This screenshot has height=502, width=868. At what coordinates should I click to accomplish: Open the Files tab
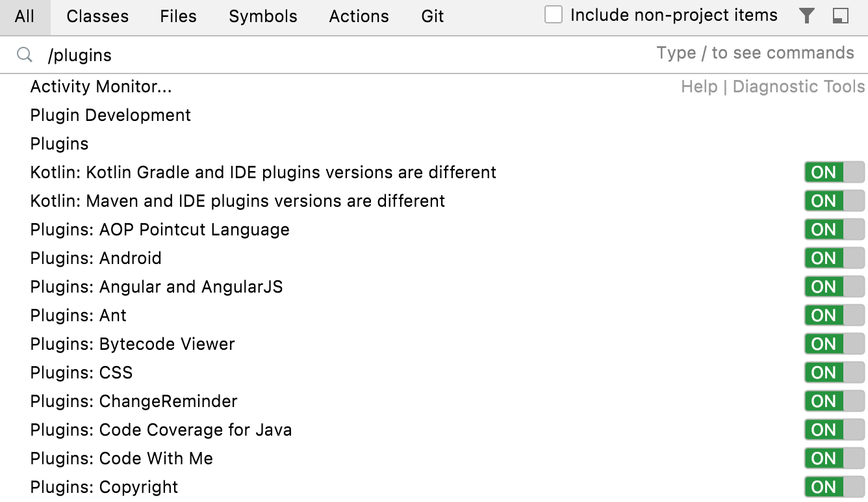pyautogui.click(x=178, y=16)
